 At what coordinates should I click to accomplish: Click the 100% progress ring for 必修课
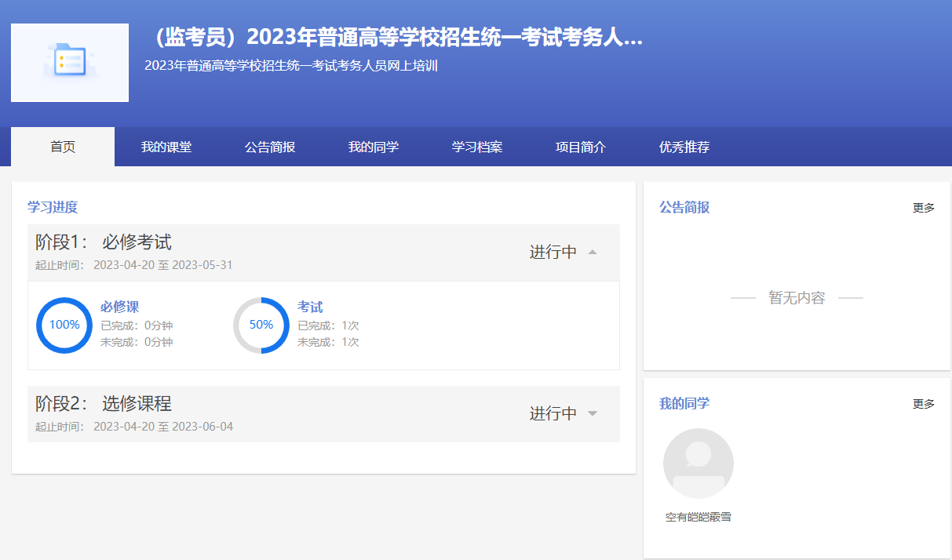tap(64, 325)
